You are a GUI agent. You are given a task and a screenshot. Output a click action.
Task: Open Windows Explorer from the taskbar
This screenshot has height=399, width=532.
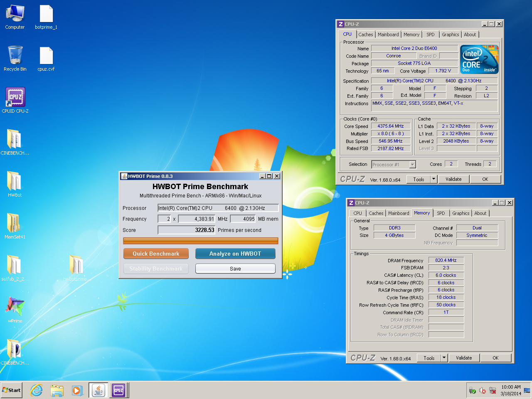(x=57, y=390)
